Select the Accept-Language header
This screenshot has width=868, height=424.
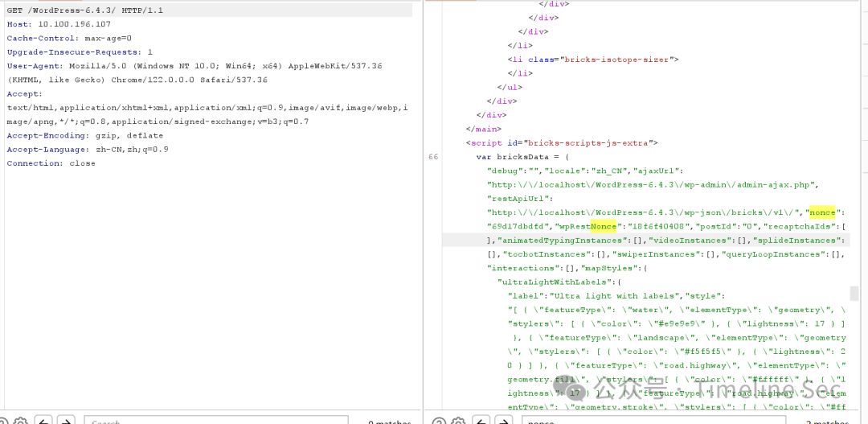click(88, 149)
